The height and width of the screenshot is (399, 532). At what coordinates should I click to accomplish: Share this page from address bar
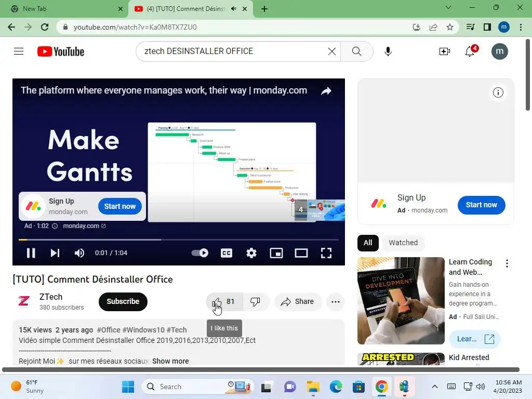(433, 27)
